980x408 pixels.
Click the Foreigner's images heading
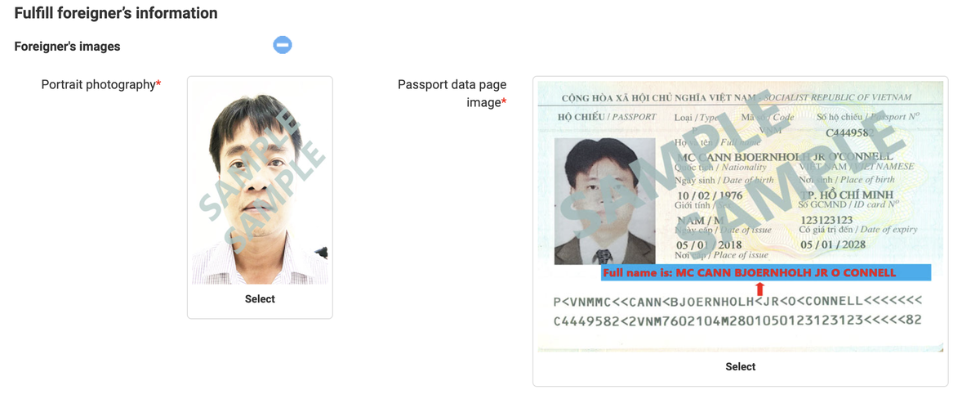(67, 47)
